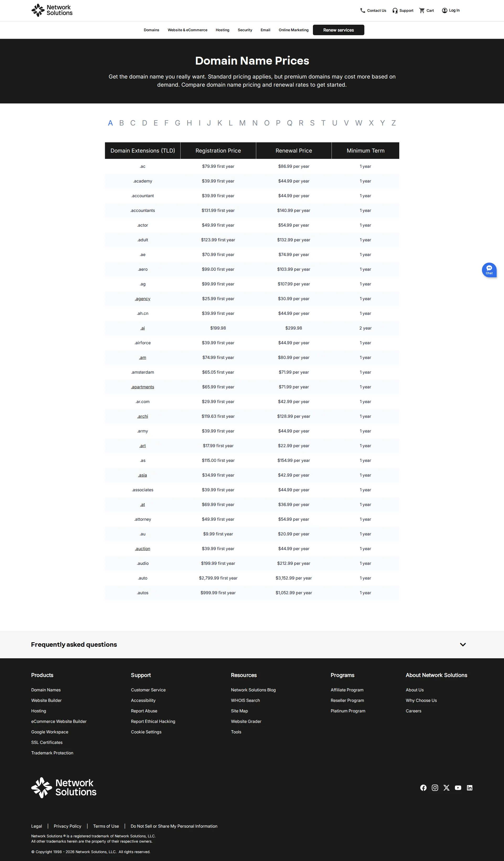The image size is (504, 861).
Task: Click the Support headset icon
Action: click(x=395, y=10)
